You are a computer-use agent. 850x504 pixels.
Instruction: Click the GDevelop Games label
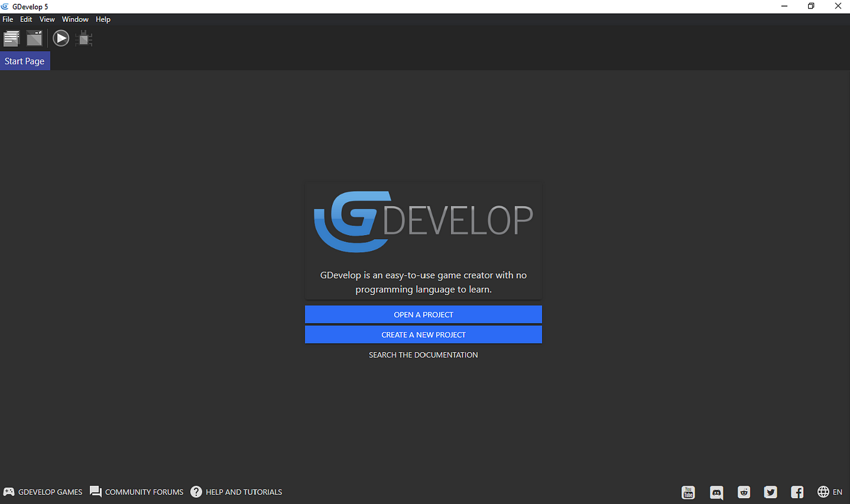[50, 492]
